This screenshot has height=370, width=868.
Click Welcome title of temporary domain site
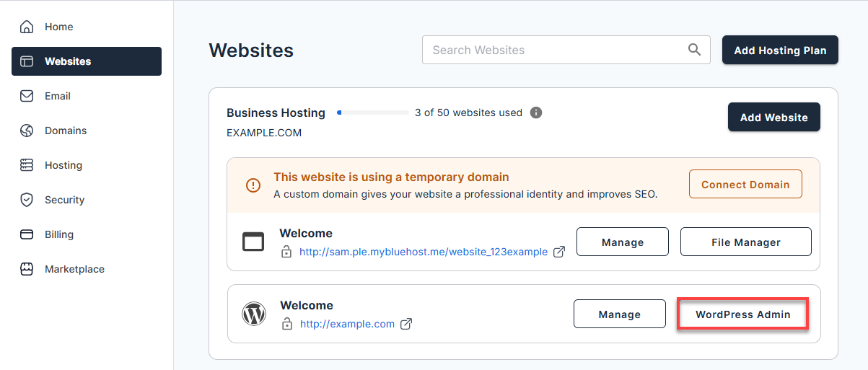pos(306,234)
